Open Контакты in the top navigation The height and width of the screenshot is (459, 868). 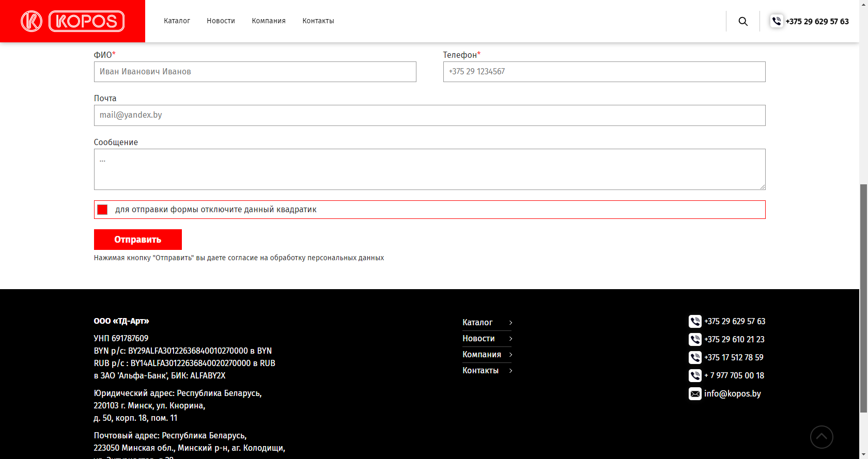point(318,21)
